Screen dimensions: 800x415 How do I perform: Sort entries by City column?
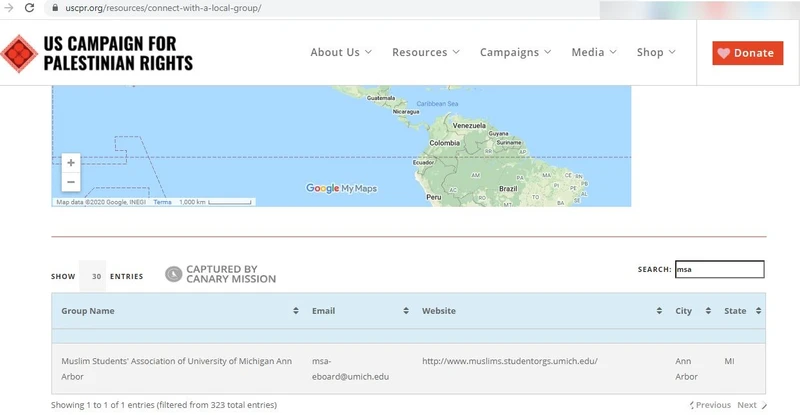708,311
